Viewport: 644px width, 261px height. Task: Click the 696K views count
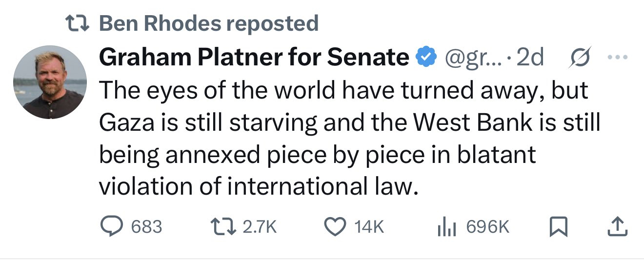point(488,227)
